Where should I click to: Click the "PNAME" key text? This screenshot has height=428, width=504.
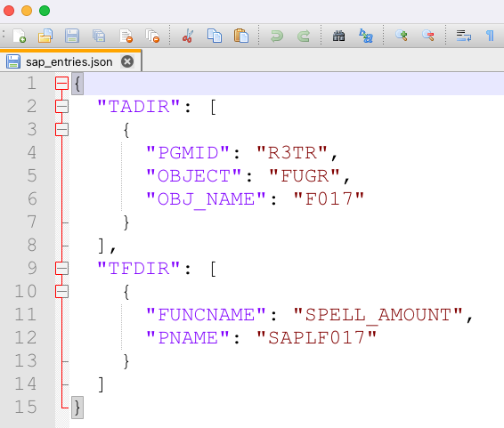coord(187,338)
